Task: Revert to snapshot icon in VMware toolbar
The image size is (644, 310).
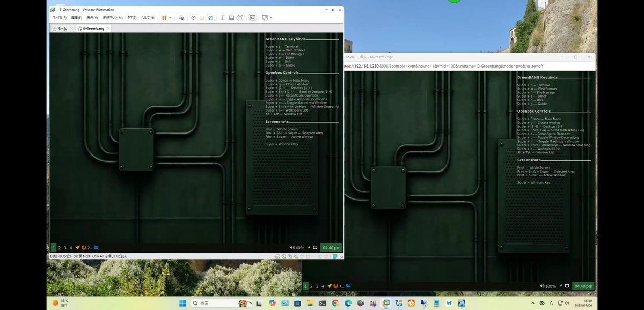Action: (202, 18)
